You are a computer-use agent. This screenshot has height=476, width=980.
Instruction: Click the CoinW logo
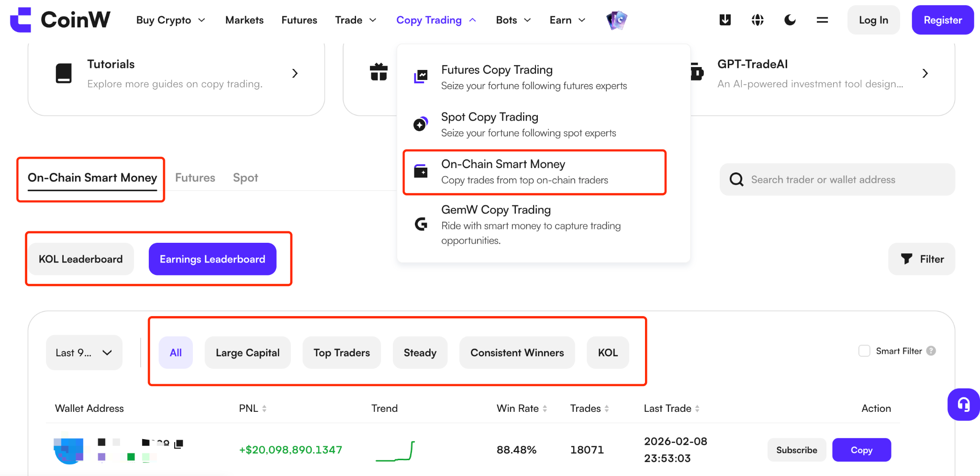pos(60,20)
